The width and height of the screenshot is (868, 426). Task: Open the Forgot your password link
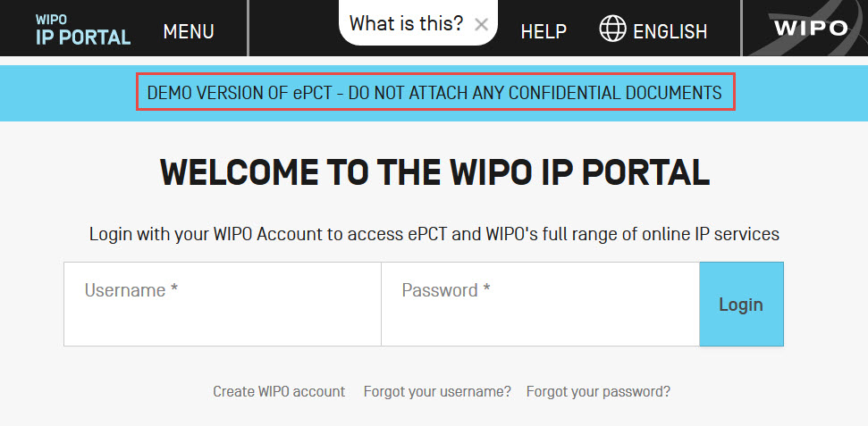pos(598,391)
